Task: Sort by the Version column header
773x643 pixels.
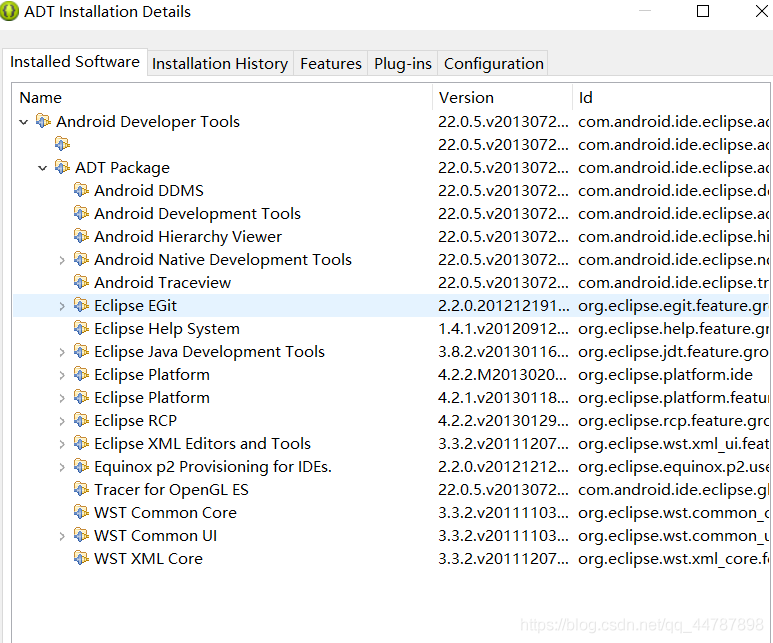Action: (502, 98)
